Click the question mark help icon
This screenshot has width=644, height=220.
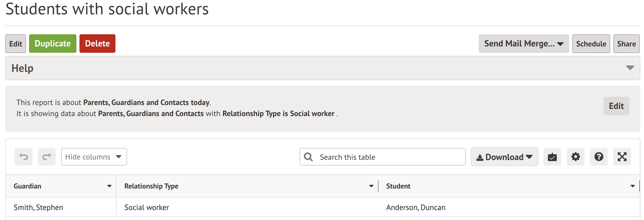pos(599,157)
